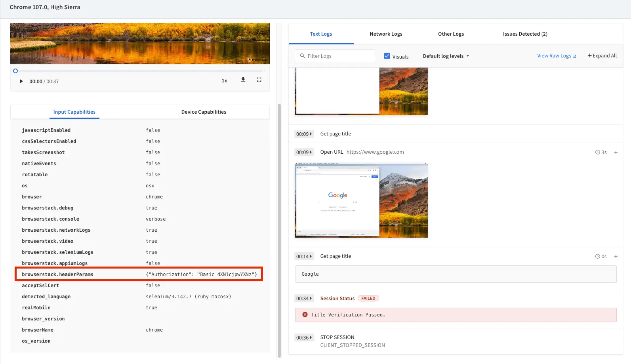The width and height of the screenshot is (631, 364).
Task: Open the View Raw Logs external link
Action: (557, 56)
